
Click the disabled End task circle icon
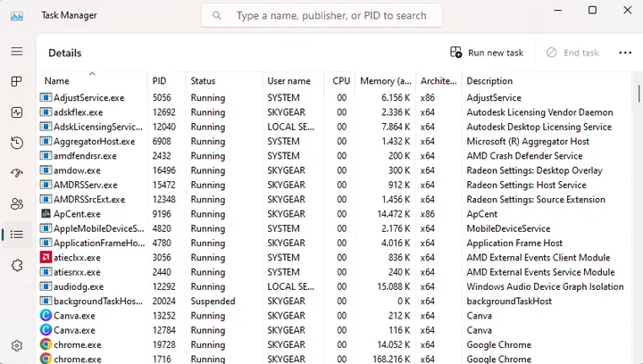(552, 53)
